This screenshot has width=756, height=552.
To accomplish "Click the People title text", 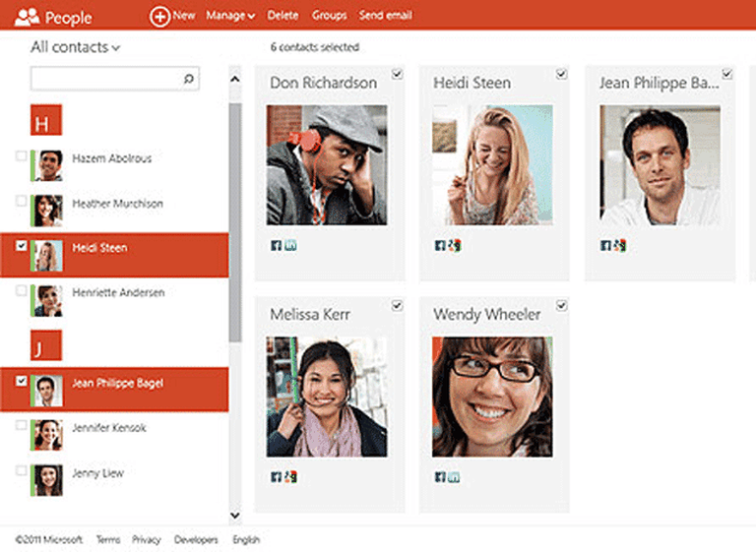I will 69,18.
